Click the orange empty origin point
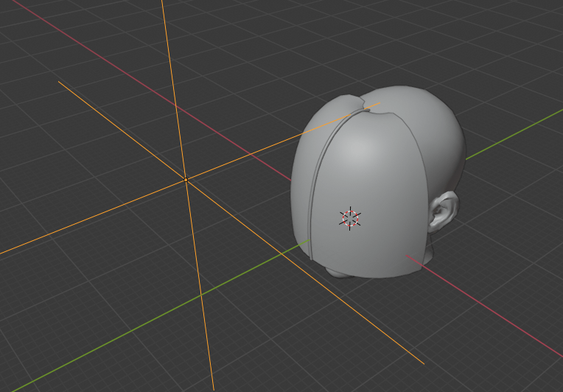Screen dimensions: 563x392 (x=186, y=180)
